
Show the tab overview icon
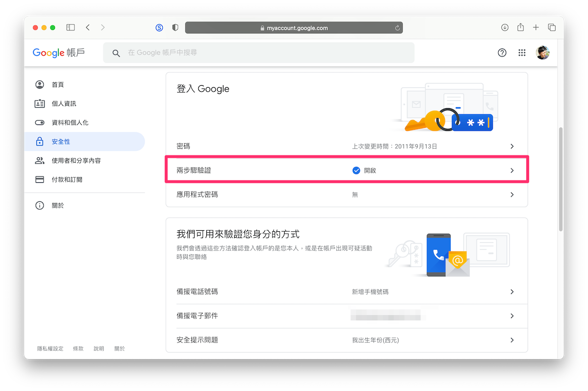552,27
